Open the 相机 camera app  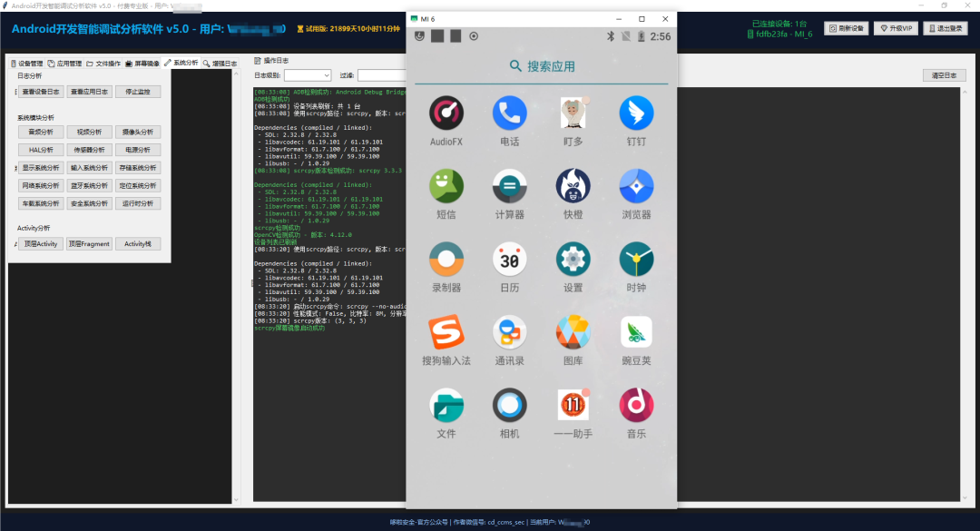pos(509,406)
